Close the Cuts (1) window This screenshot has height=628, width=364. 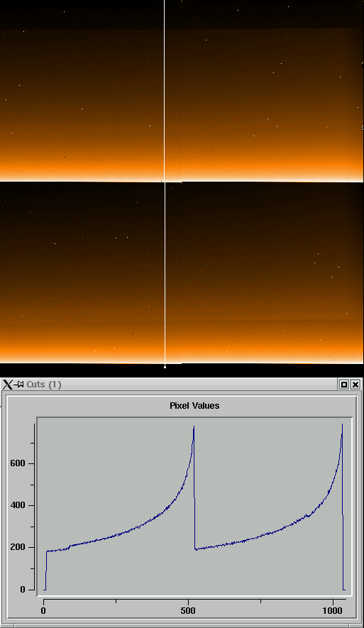(x=355, y=385)
